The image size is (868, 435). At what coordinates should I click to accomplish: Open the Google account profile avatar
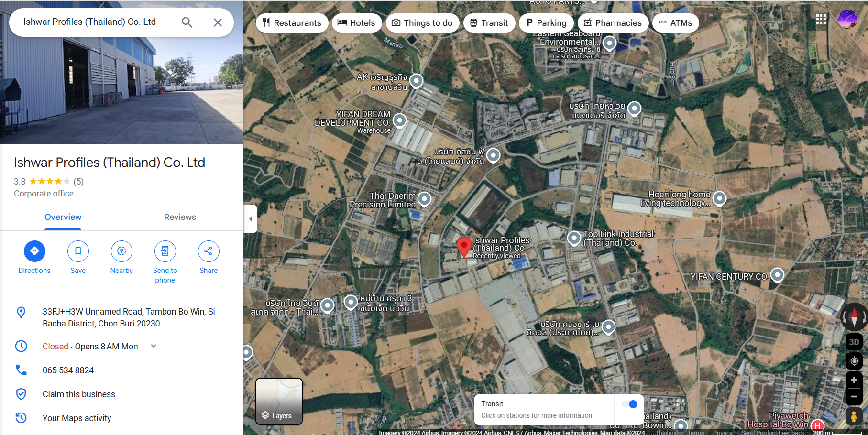click(848, 19)
